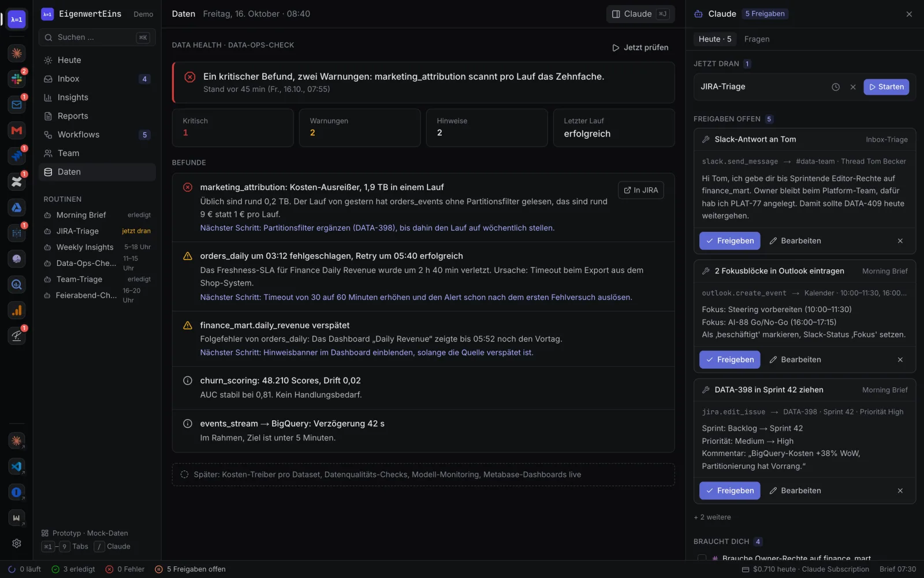Viewport: 924px width, 578px height.
Task: Open Confluence from the dock
Action: click(x=17, y=181)
